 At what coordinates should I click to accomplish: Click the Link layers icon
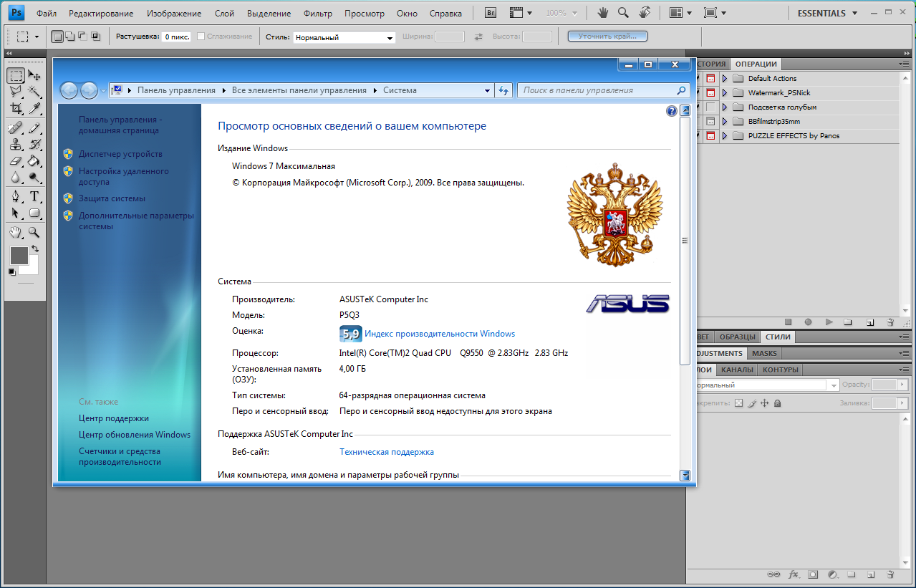(773, 574)
